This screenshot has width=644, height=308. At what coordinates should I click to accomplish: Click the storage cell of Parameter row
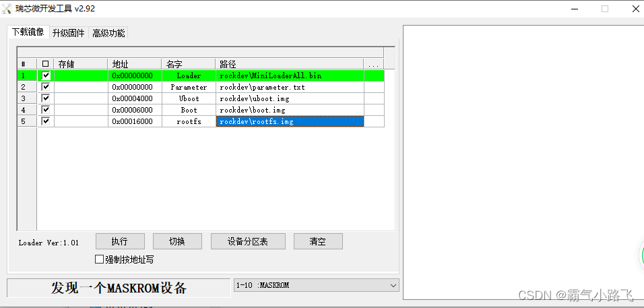[81, 87]
